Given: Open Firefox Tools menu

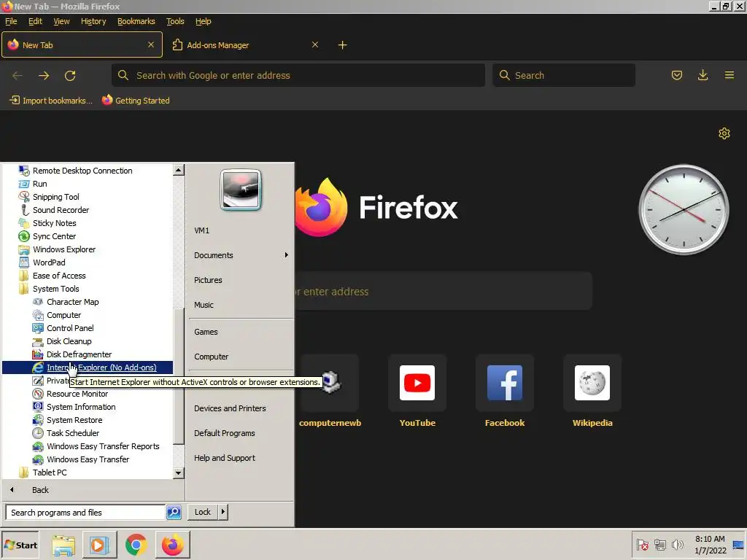Looking at the screenshot, I should 175,21.
